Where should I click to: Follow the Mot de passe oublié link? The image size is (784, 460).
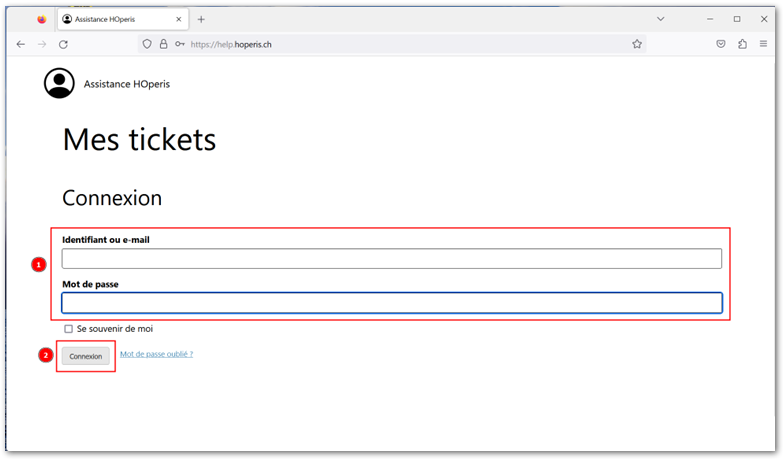(x=156, y=354)
